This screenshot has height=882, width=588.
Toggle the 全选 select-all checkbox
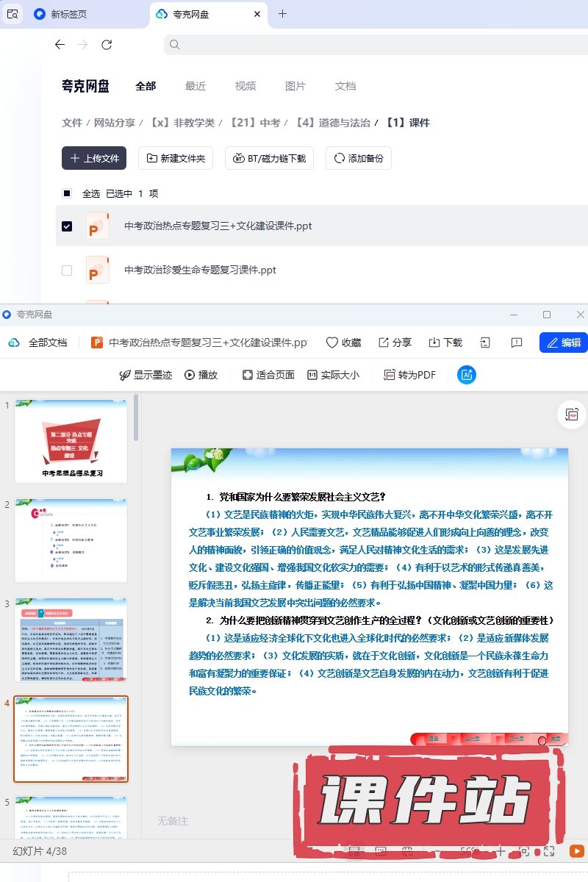click(67, 193)
